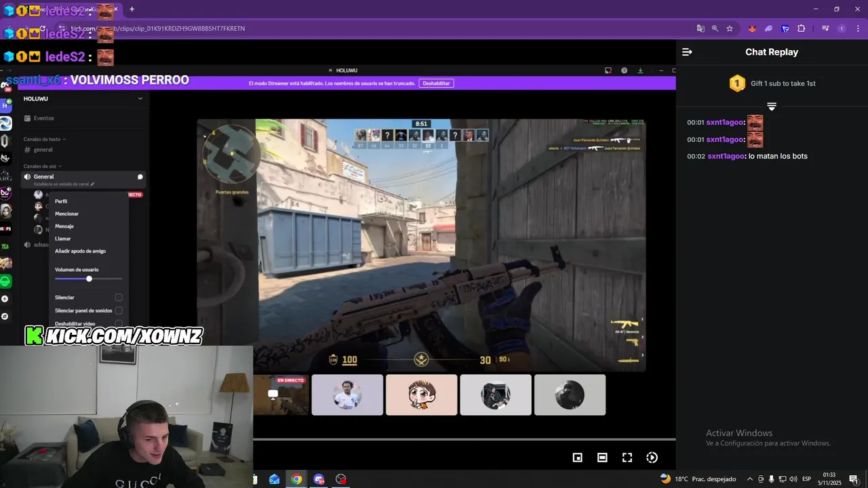Click sxnt1agoo username on 'lo matan los bots'

click(x=726, y=156)
